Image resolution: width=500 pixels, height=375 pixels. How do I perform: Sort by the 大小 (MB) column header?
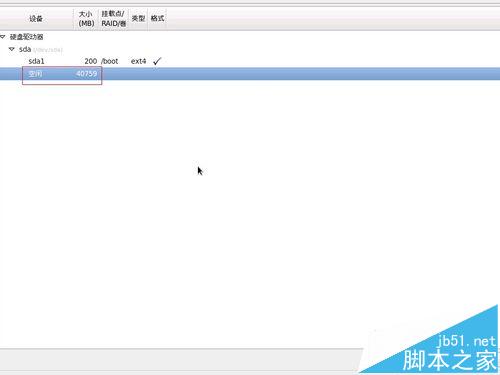click(x=86, y=19)
